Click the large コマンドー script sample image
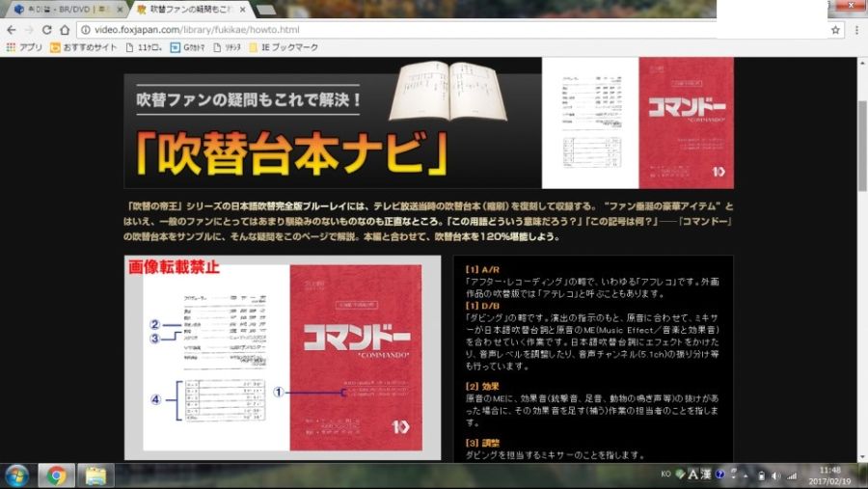The width and height of the screenshot is (868, 489). pyautogui.click(x=283, y=357)
